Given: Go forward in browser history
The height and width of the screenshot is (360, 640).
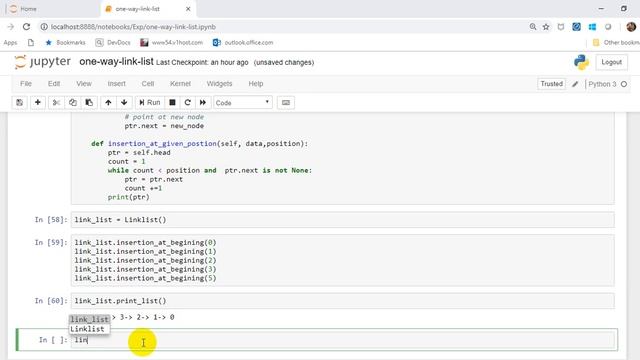Looking at the screenshot, I should click(10, 27).
